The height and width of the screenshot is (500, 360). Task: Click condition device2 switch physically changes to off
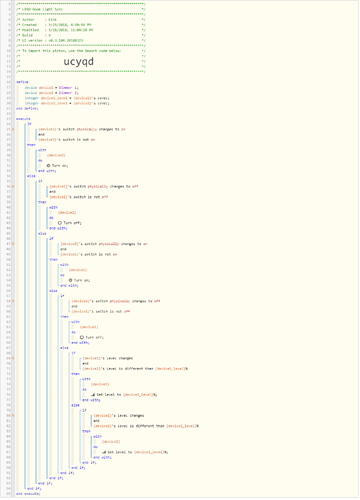tap(116, 301)
